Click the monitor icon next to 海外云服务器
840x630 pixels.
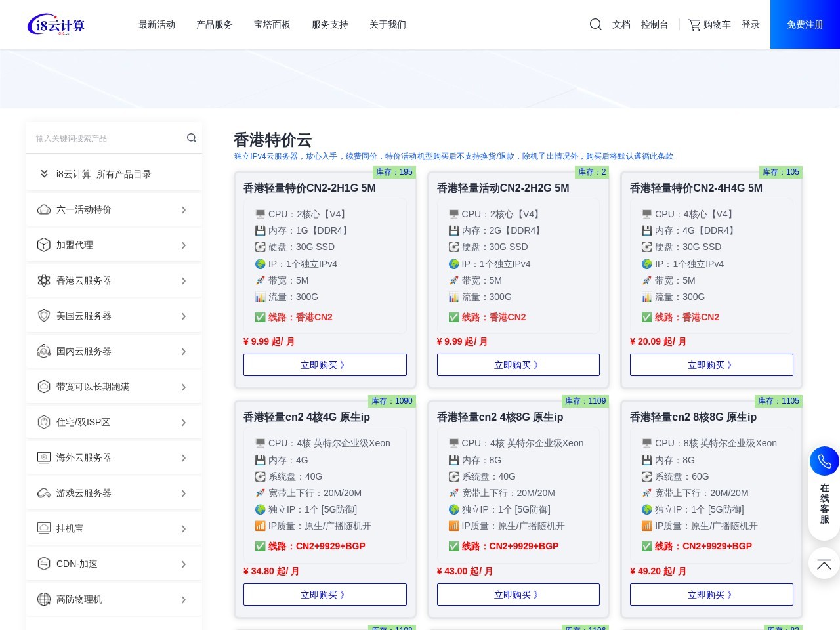click(44, 457)
